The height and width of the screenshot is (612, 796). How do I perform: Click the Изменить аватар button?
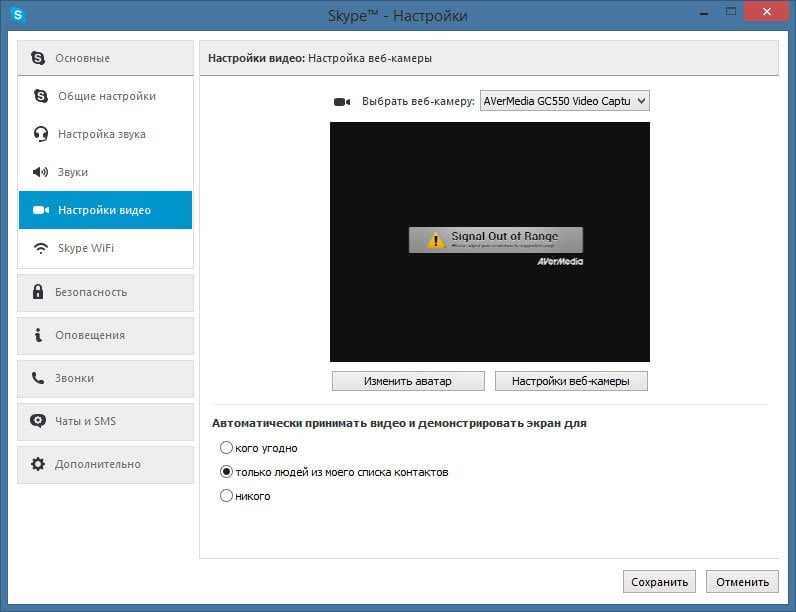pyautogui.click(x=408, y=381)
